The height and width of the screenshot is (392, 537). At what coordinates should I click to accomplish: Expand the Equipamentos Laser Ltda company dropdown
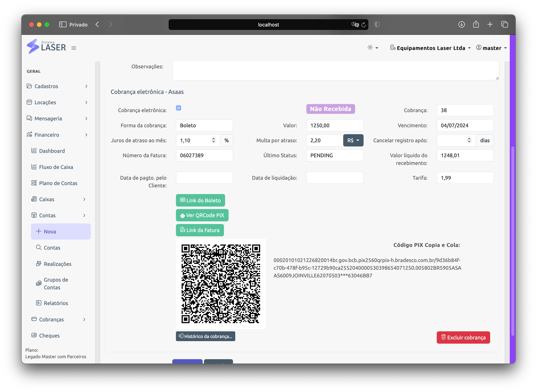point(430,48)
